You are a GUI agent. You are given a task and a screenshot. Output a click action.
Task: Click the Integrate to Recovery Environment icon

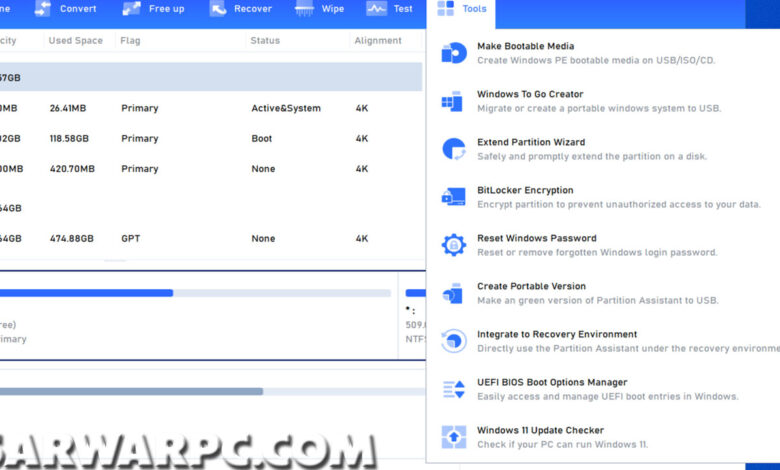tap(454, 341)
